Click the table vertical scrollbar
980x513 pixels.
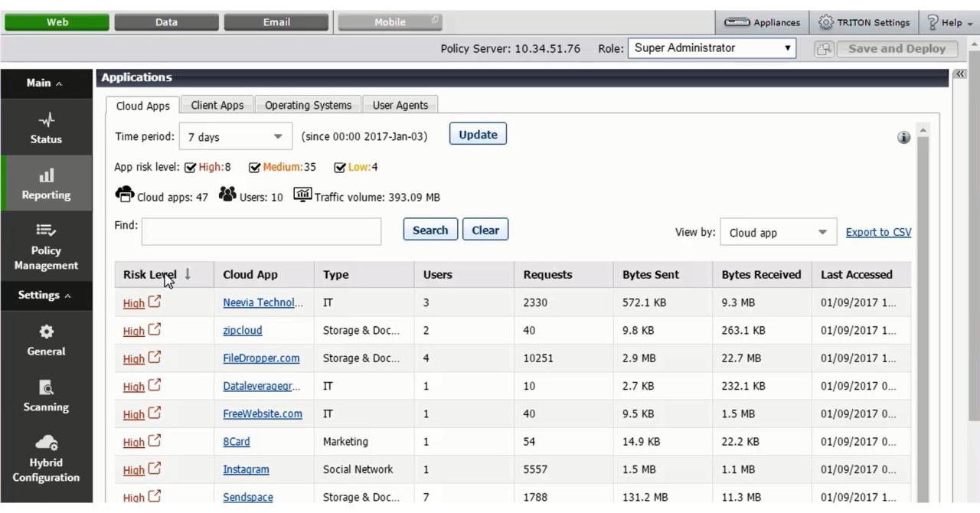pyautogui.click(x=923, y=314)
